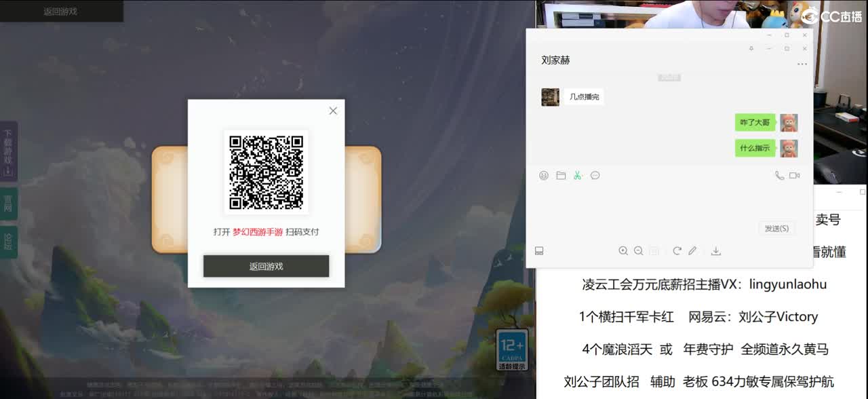Click the red 梦幻西游手游 link text

coord(258,231)
